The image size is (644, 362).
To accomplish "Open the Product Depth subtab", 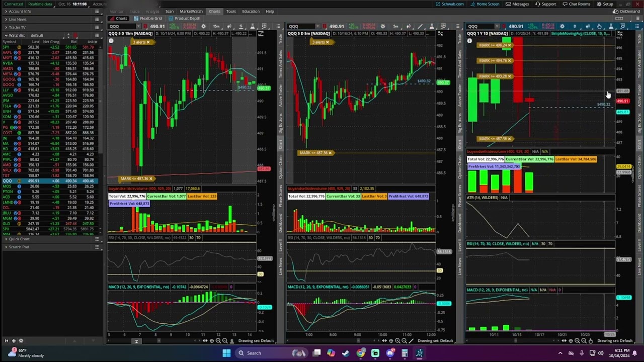I will click(x=185, y=19).
